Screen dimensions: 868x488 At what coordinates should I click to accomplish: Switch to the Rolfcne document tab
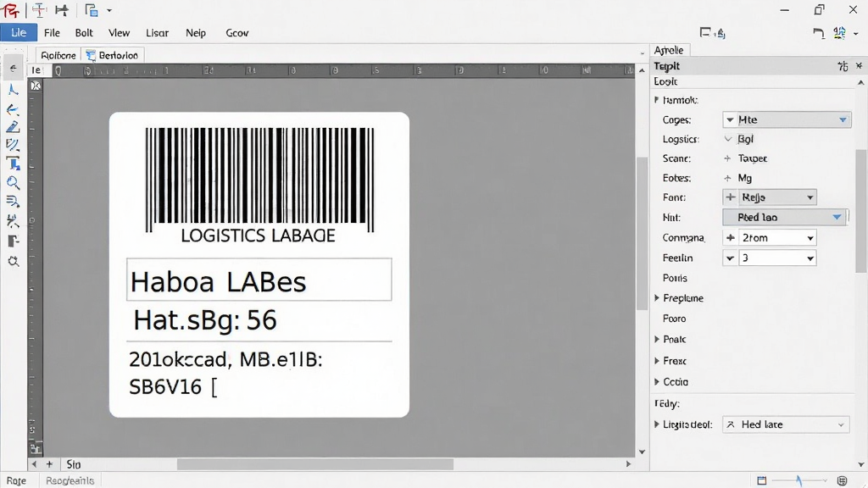(x=58, y=55)
